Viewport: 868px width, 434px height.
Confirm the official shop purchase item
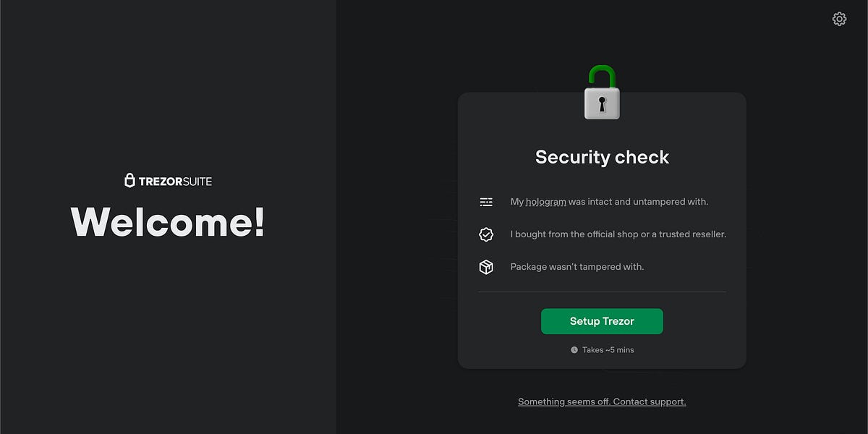618,234
